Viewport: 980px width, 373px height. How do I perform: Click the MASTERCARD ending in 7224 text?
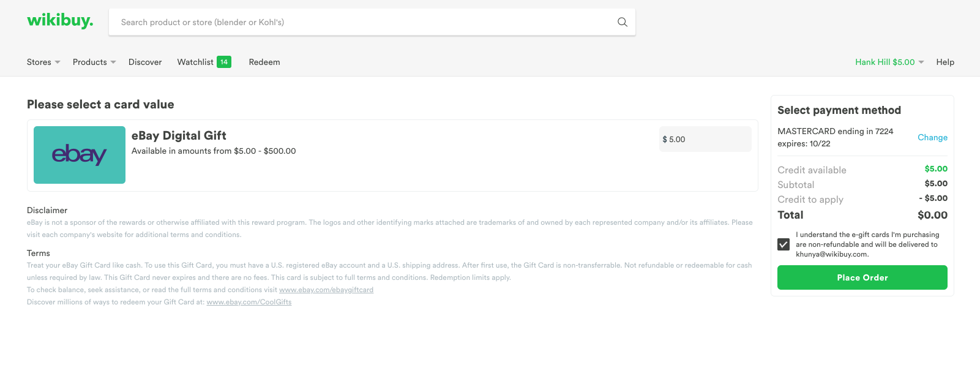point(836,131)
